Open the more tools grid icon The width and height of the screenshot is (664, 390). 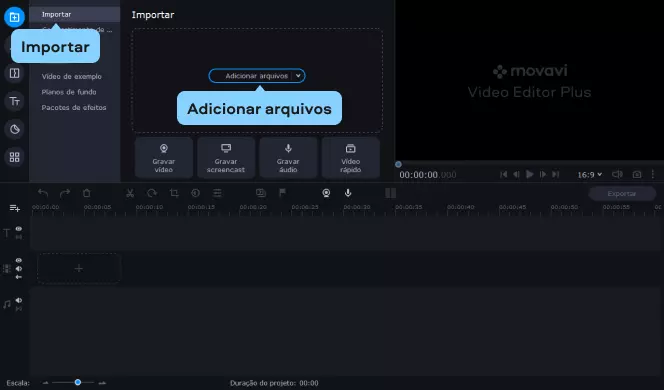pos(14,157)
